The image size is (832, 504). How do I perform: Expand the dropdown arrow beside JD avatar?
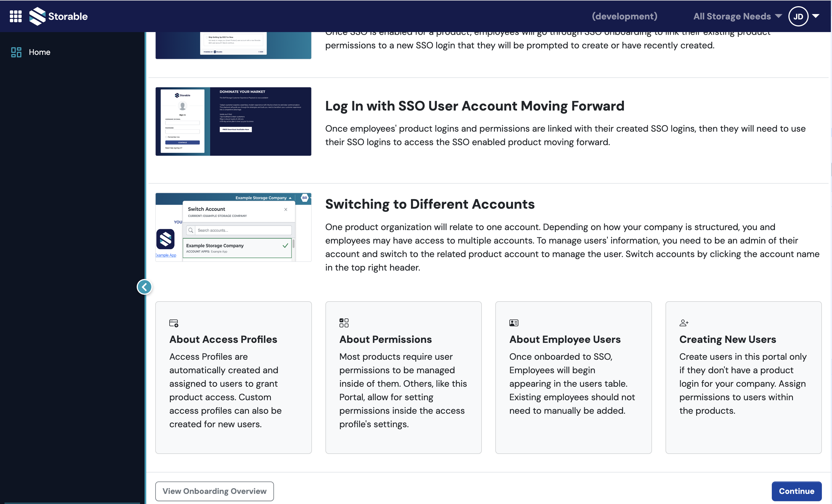pos(816,16)
